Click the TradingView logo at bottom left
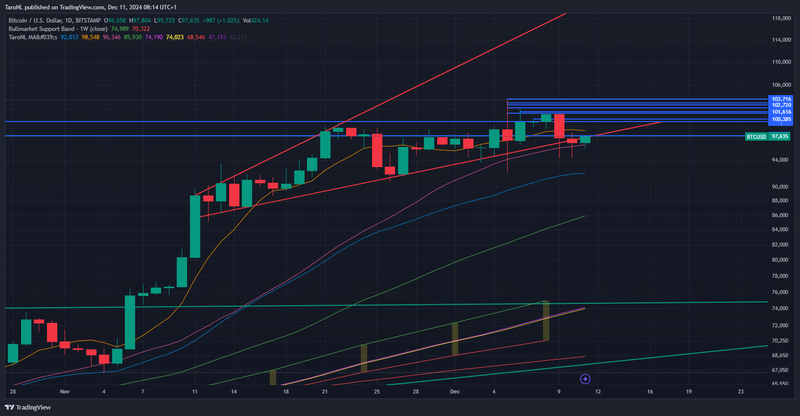The image size is (800, 416). pyautogui.click(x=28, y=407)
